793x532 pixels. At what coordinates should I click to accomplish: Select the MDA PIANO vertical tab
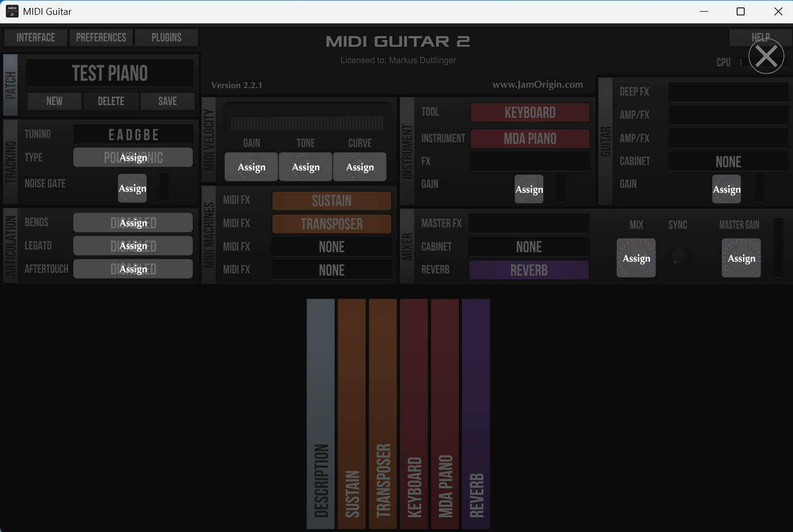[x=445, y=414]
